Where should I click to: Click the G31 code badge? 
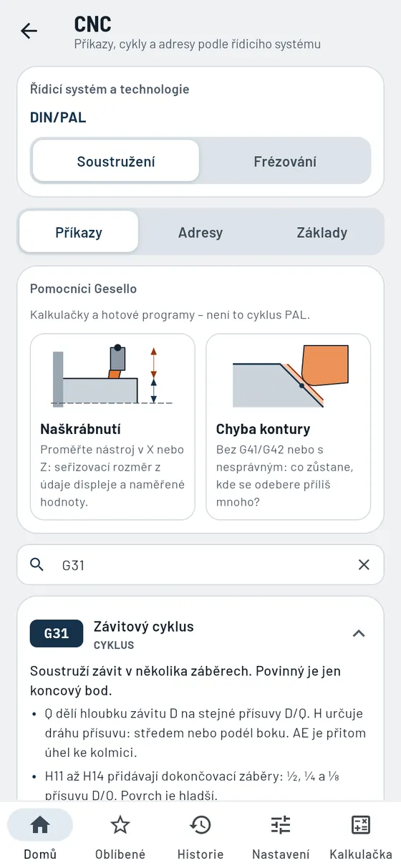[x=57, y=633]
